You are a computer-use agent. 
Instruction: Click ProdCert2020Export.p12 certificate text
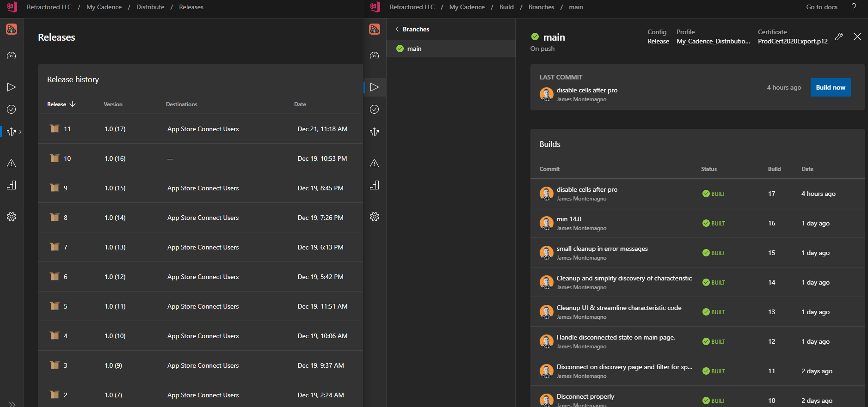click(x=793, y=41)
